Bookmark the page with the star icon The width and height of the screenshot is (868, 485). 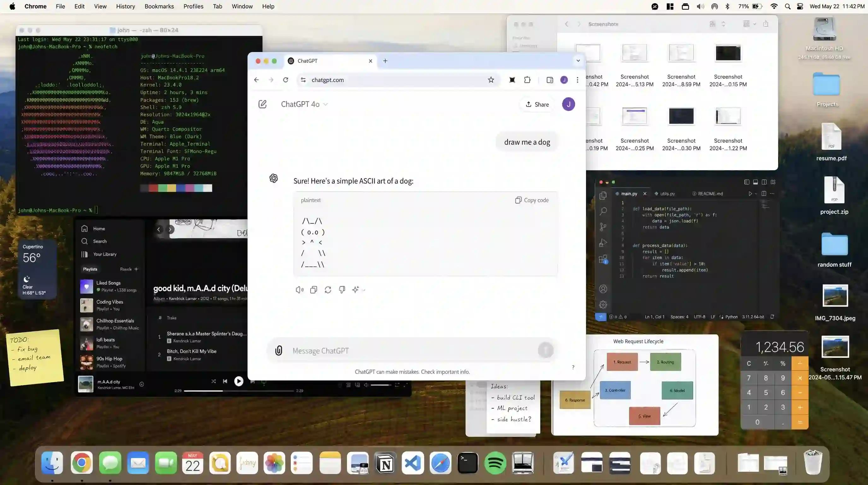(x=491, y=80)
